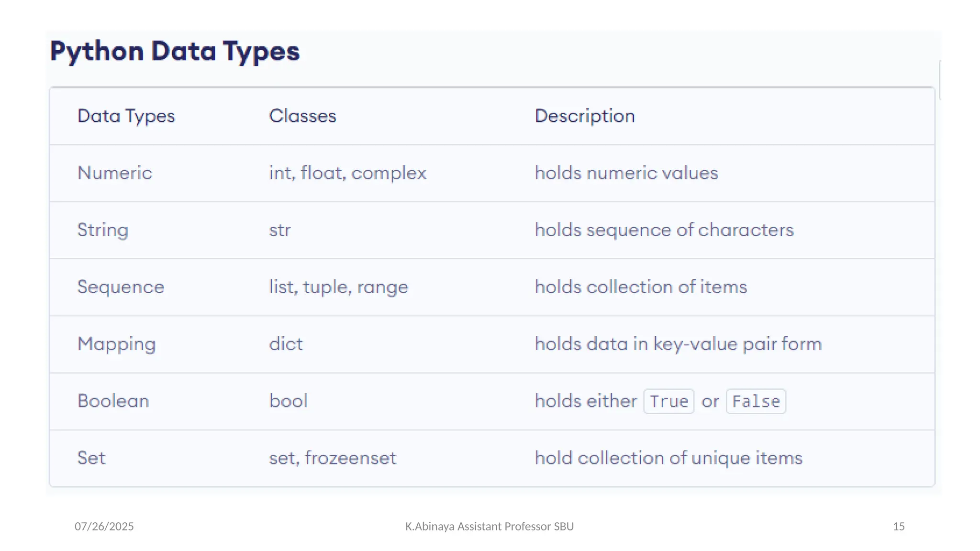Select the 'str' class cell
The width and height of the screenshot is (980, 551).
pyautogui.click(x=280, y=230)
